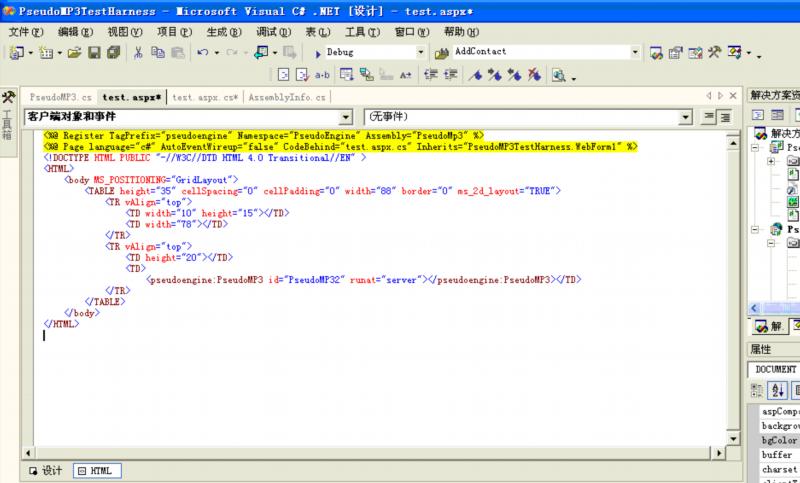The width and height of the screenshot is (800, 483).
Task: Click the Open File folder icon
Action: click(x=74, y=52)
